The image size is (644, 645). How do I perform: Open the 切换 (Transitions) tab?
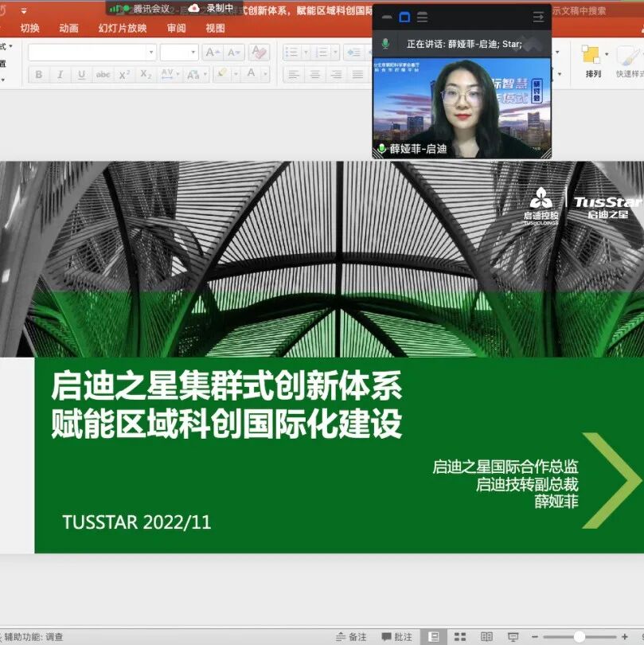click(29, 28)
